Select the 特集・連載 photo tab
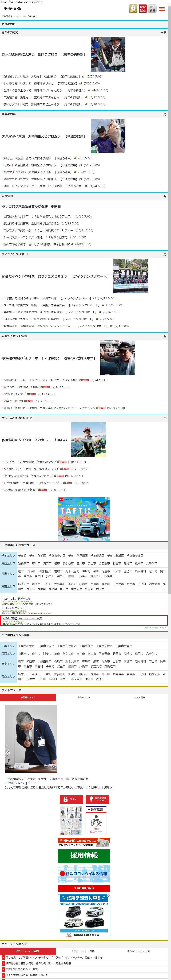This screenshot has width=171, height=980. tap(140, 697)
